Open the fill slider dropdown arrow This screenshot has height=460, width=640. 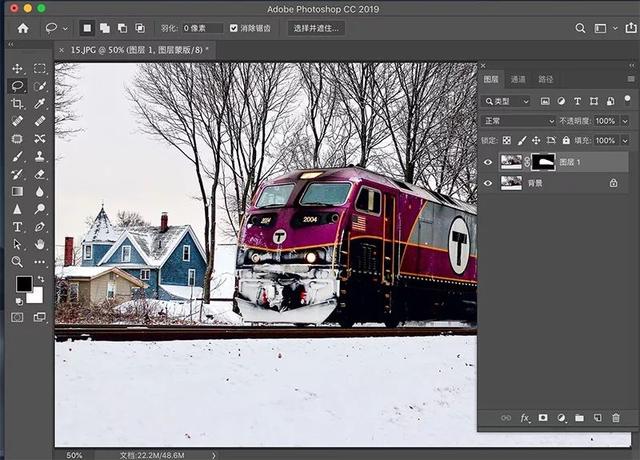point(625,141)
